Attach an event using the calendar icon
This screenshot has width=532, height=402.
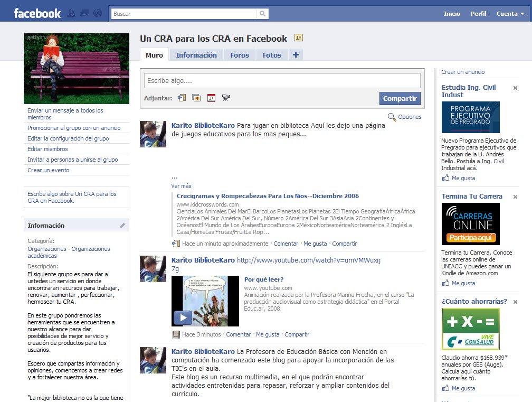pos(211,98)
